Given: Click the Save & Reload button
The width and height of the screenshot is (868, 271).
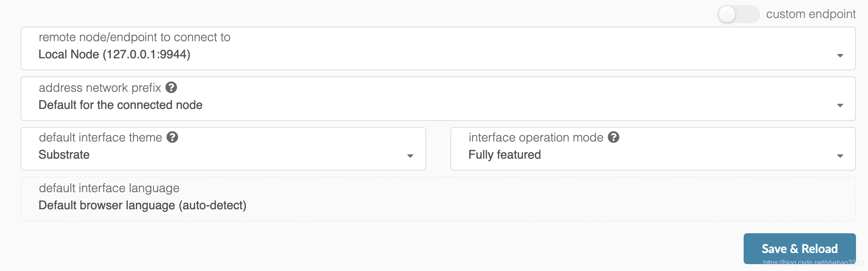Looking at the screenshot, I should [x=799, y=249].
